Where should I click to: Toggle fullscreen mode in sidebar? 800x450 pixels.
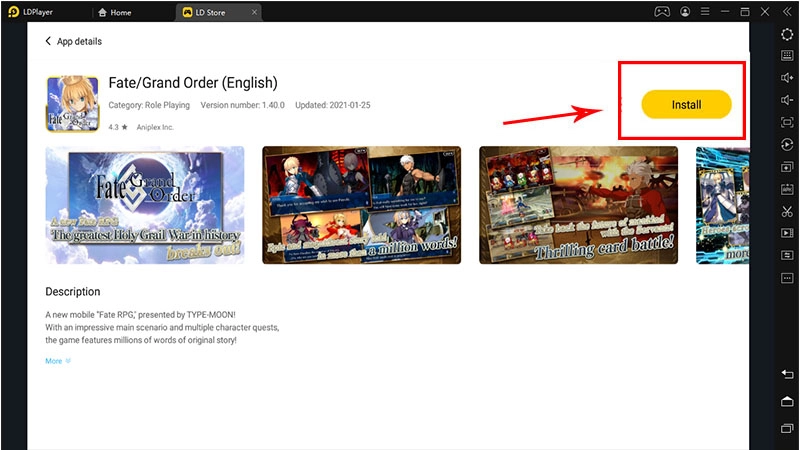787,122
